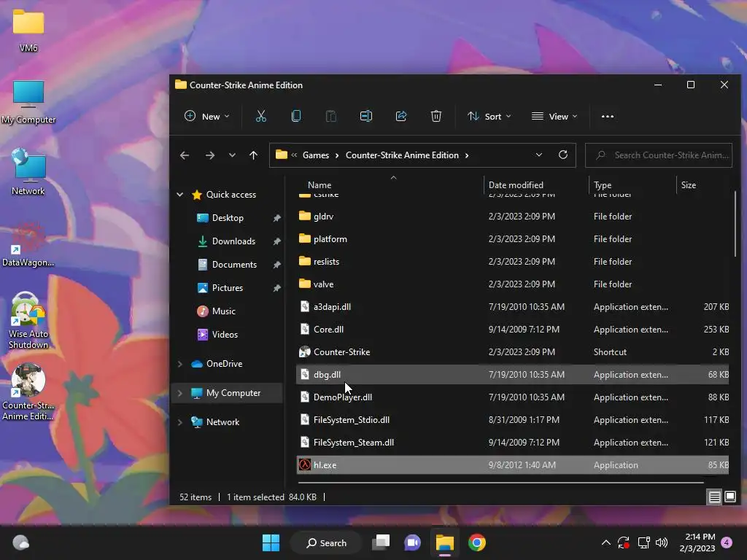Click the taskbar Search box

326,542
